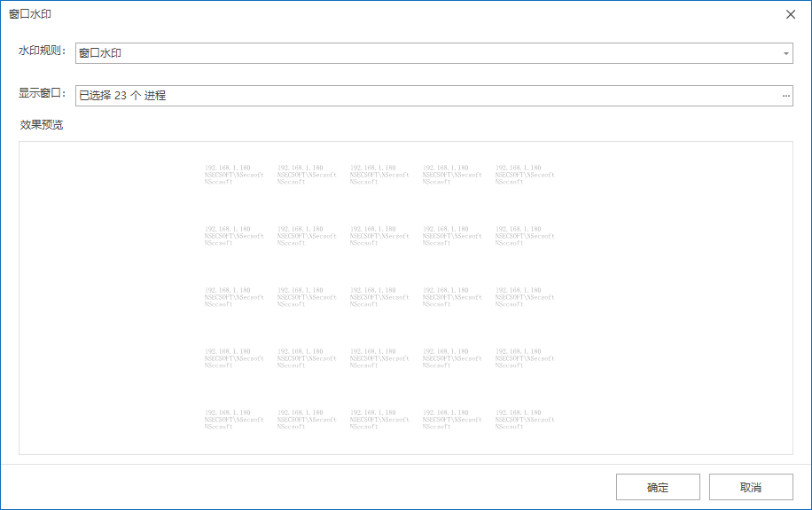The image size is (812, 510).
Task: Click the 效果预览 label
Action: [x=42, y=125]
